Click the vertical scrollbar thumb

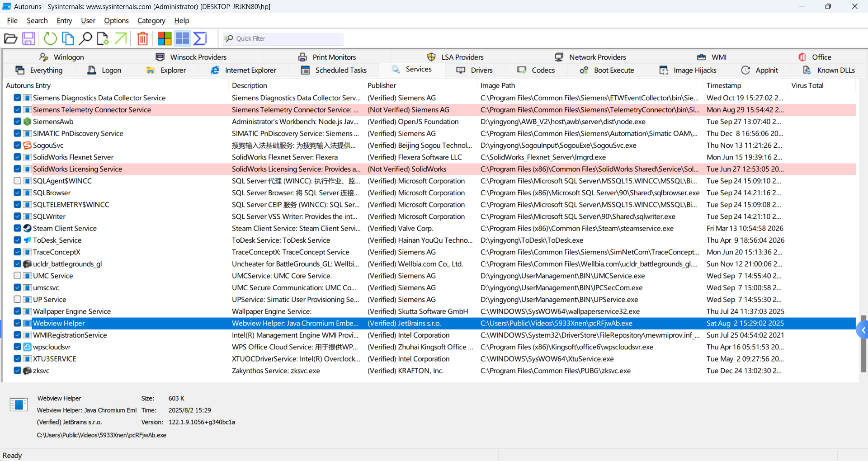863,343
